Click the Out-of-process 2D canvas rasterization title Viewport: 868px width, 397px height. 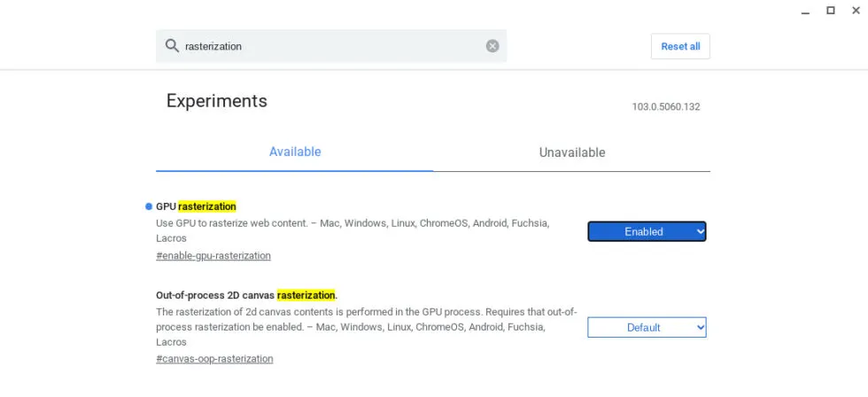[247, 295]
